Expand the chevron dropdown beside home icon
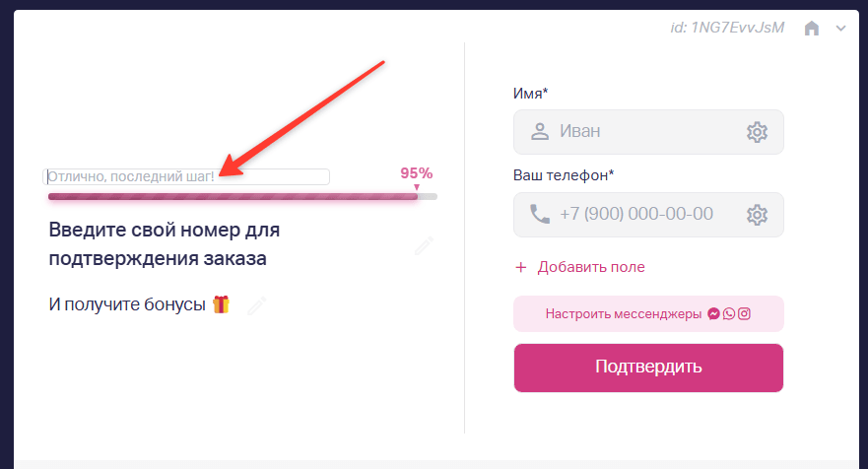 click(840, 29)
